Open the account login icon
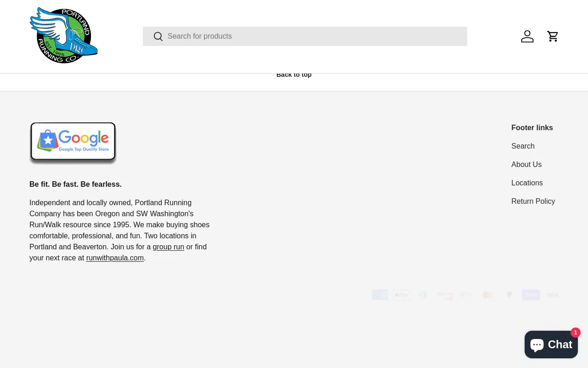This screenshot has height=368, width=588. [527, 36]
